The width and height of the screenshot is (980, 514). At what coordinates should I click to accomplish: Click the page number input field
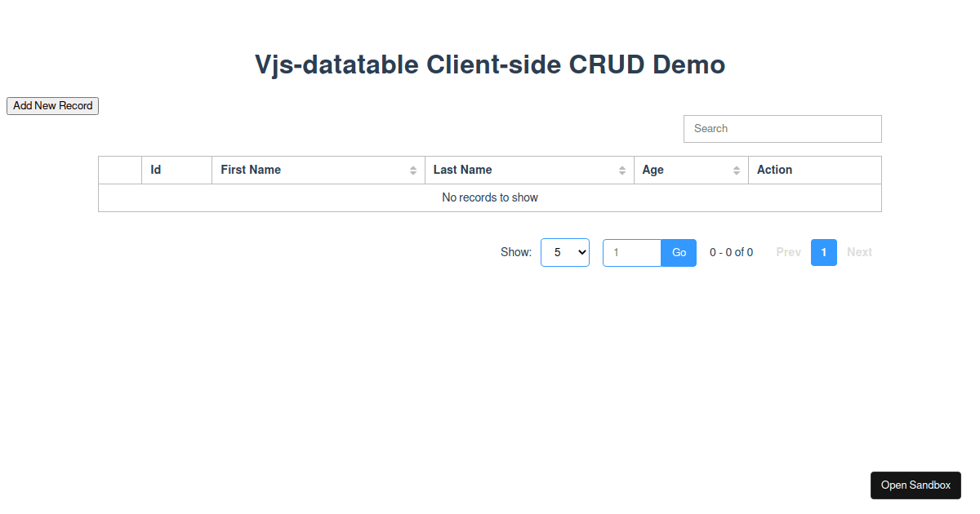[x=631, y=252]
